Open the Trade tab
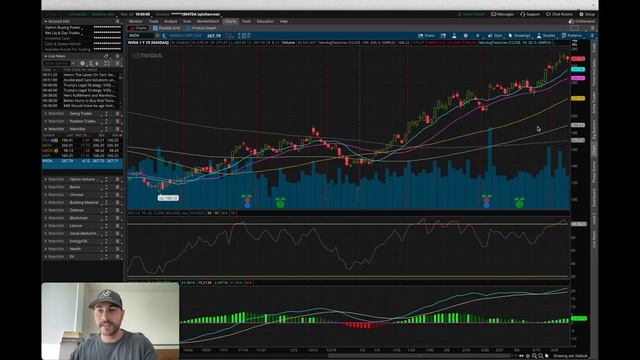Viewport: 640px width, 360px height. point(153,21)
